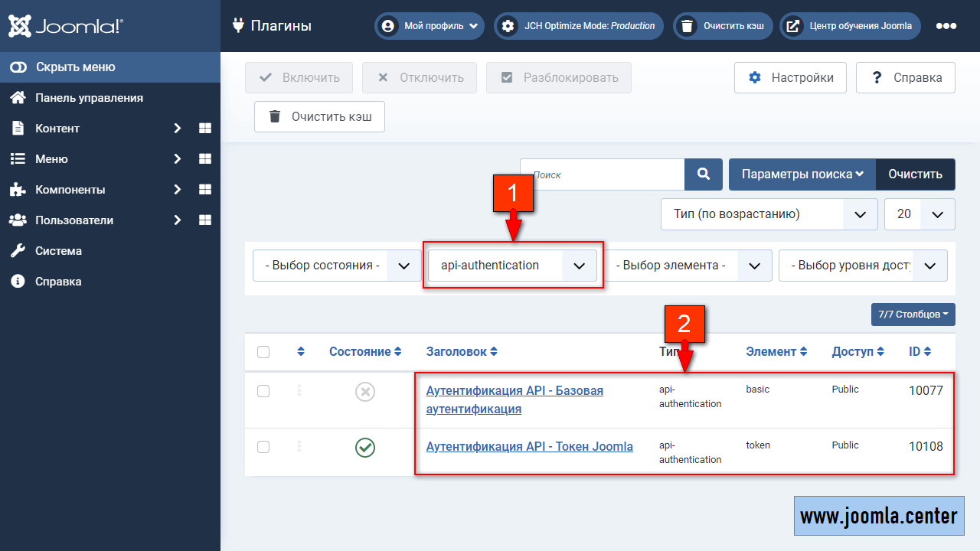Expand the 7/7 Столбцов columns dropdown
This screenshot has height=551, width=980.
click(913, 315)
